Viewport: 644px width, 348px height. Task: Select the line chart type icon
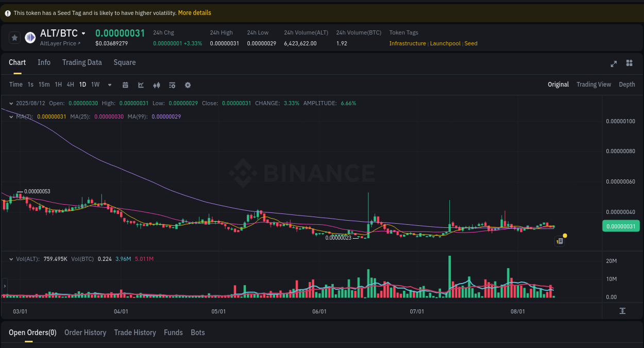(x=141, y=85)
